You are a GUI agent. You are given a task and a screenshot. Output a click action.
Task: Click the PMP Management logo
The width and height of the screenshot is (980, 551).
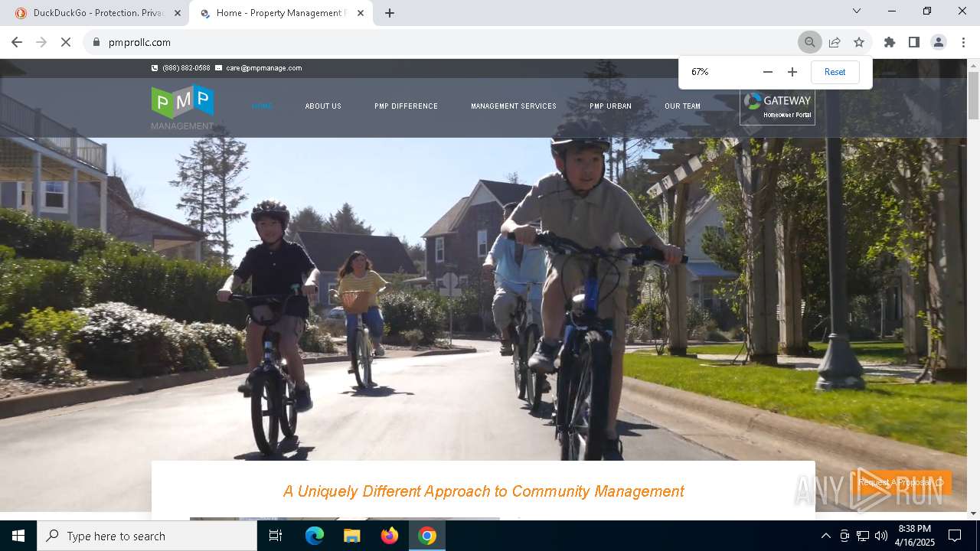tap(182, 107)
